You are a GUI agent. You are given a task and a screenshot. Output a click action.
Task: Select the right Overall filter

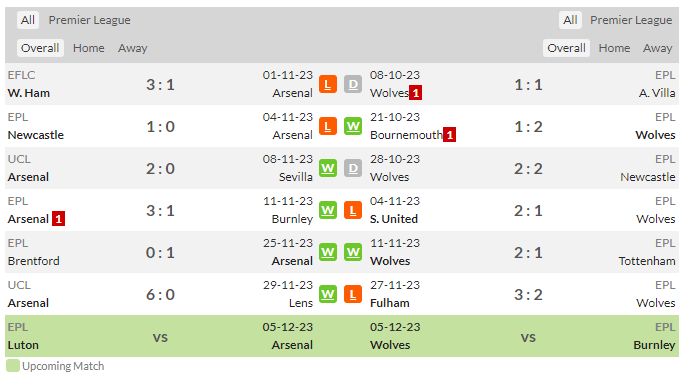(x=566, y=48)
